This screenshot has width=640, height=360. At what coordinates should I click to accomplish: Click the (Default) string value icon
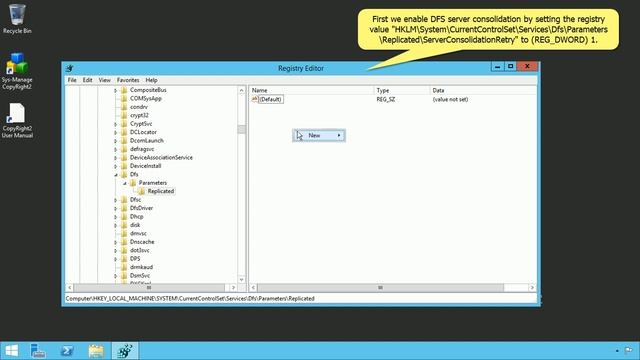coord(255,99)
